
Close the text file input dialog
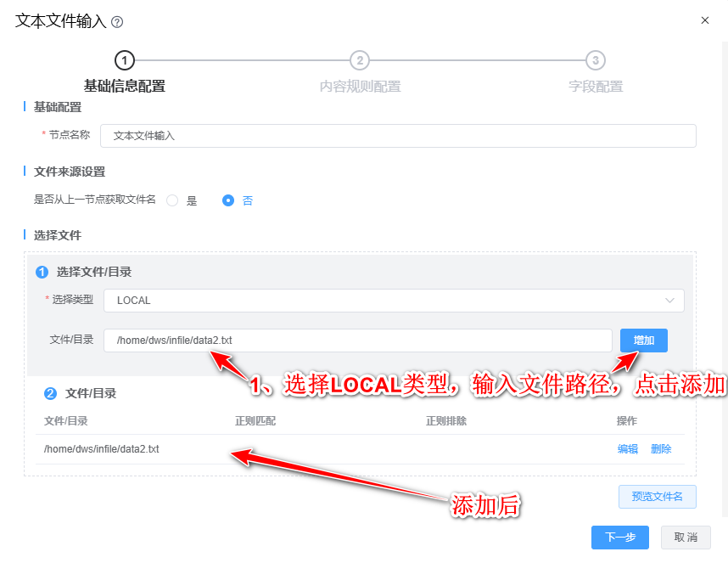705,20
